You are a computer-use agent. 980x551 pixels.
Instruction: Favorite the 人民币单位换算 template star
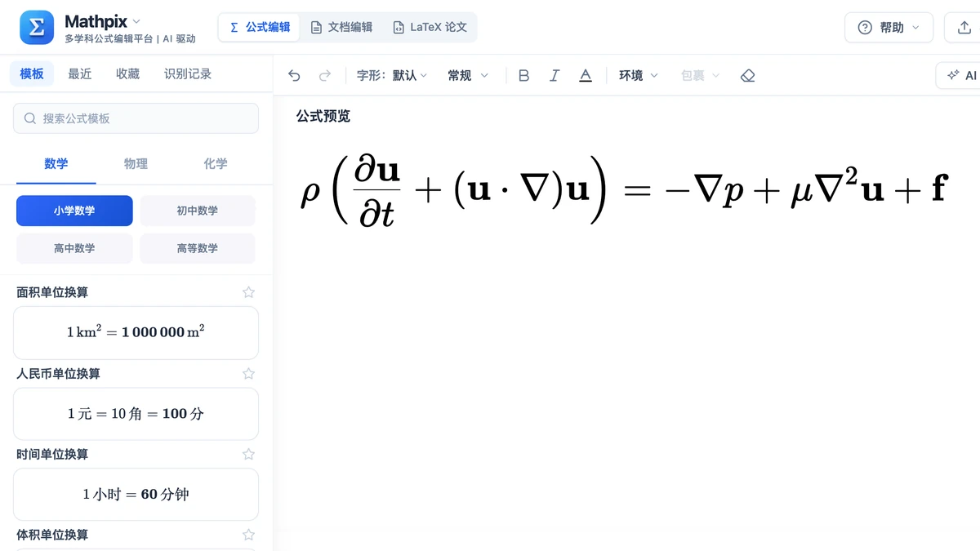click(x=249, y=373)
